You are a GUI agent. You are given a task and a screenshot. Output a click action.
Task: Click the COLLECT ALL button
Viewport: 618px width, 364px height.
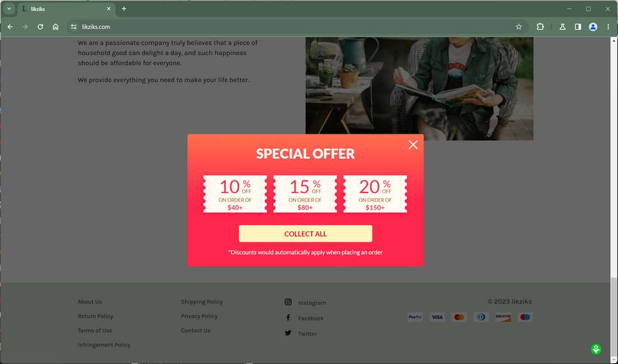coord(305,233)
